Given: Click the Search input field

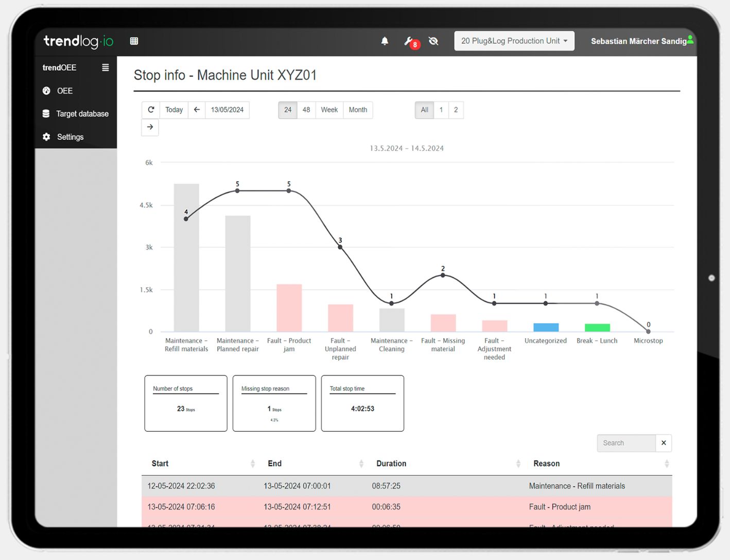Looking at the screenshot, I should click(x=627, y=443).
